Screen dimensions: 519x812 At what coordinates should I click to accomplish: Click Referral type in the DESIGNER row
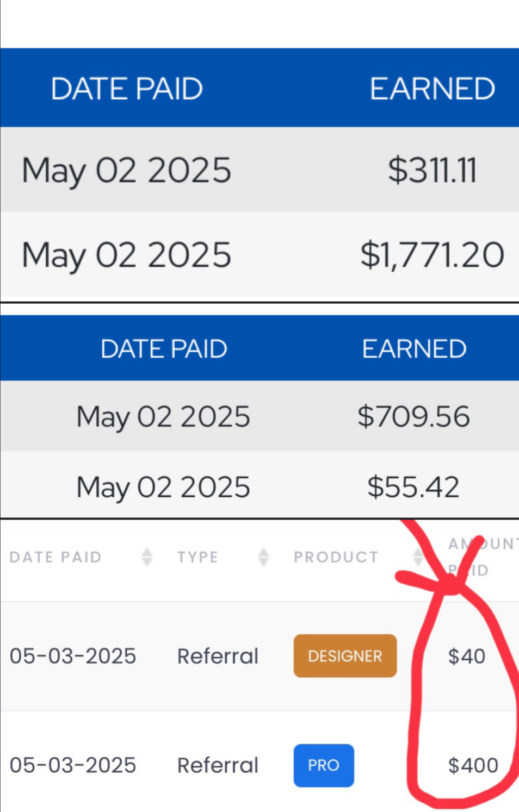(x=218, y=657)
